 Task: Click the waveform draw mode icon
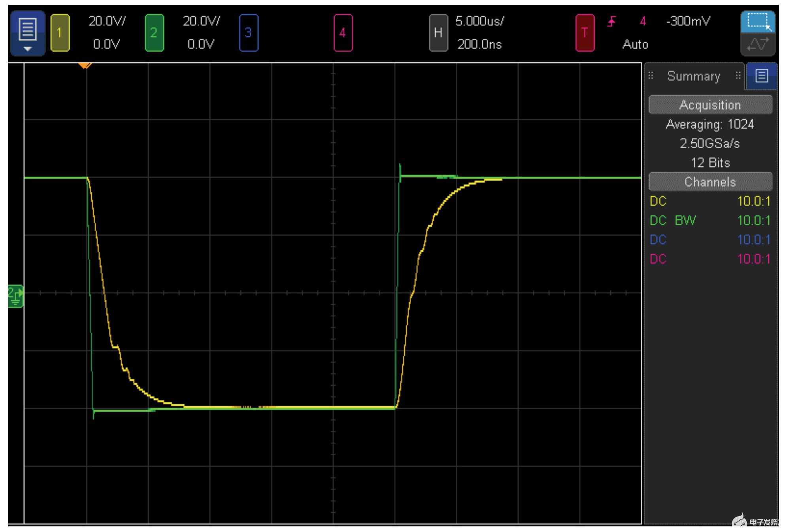pos(757,44)
